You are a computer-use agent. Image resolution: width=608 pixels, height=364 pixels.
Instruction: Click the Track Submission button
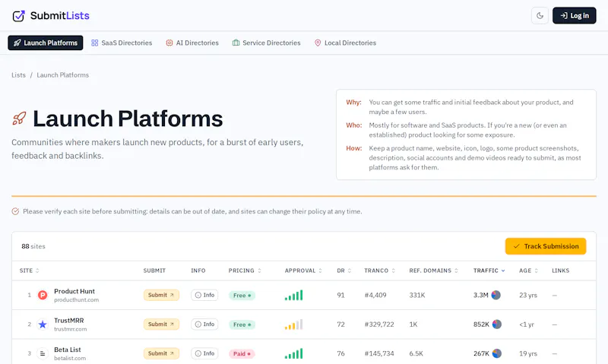tap(546, 246)
